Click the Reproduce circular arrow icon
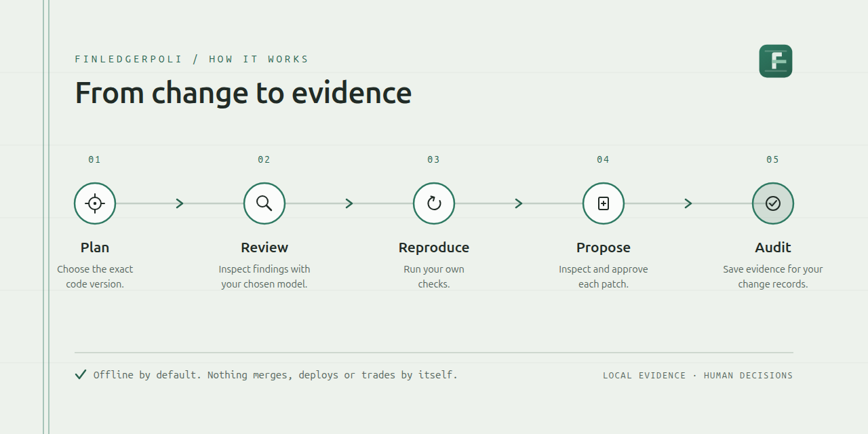This screenshot has height=434, width=868. pos(434,203)
